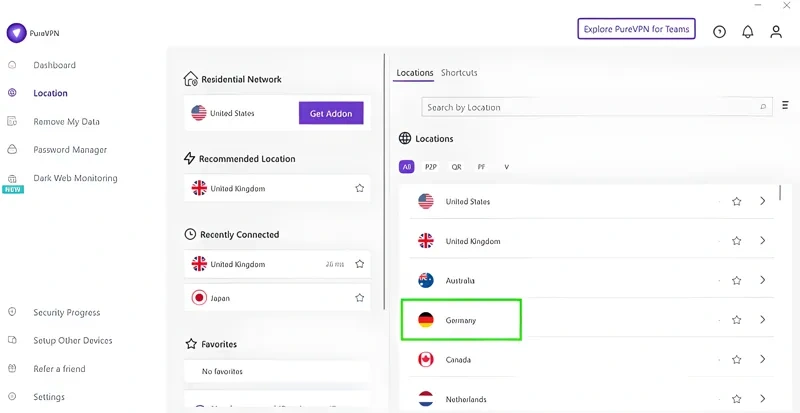Open the notifications bell icon

tap(747, 32)
